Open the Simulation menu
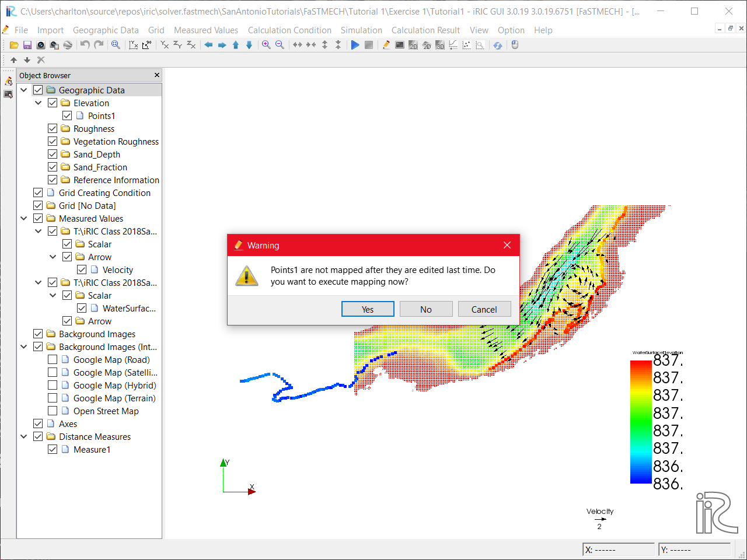747x560 pixels. pos(361,30)
